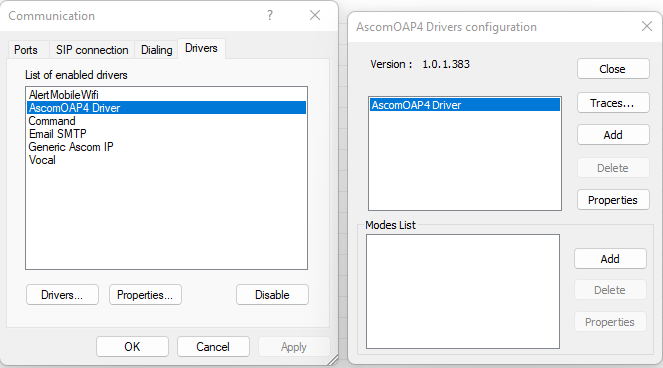Click inside the empty Modes List box

tap(463, 291)
